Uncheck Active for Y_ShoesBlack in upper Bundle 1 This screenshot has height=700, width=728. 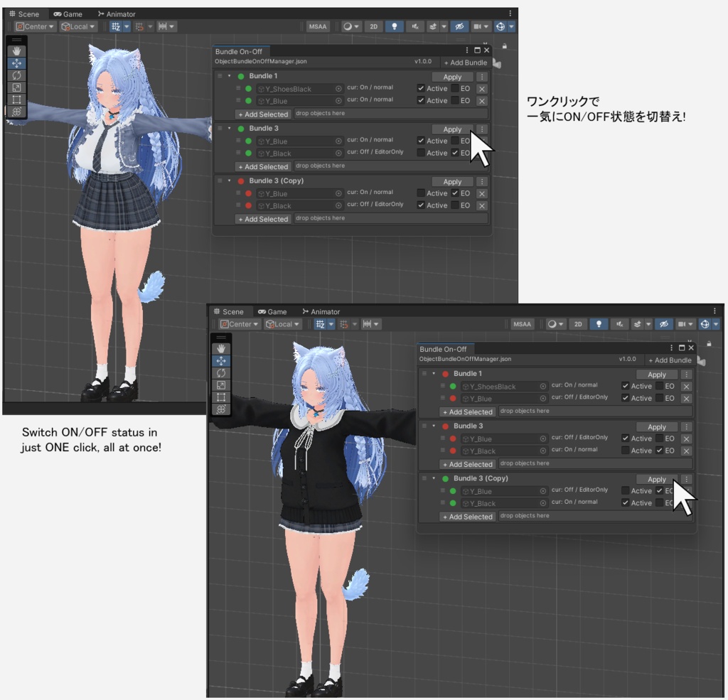tap(421, 88)
